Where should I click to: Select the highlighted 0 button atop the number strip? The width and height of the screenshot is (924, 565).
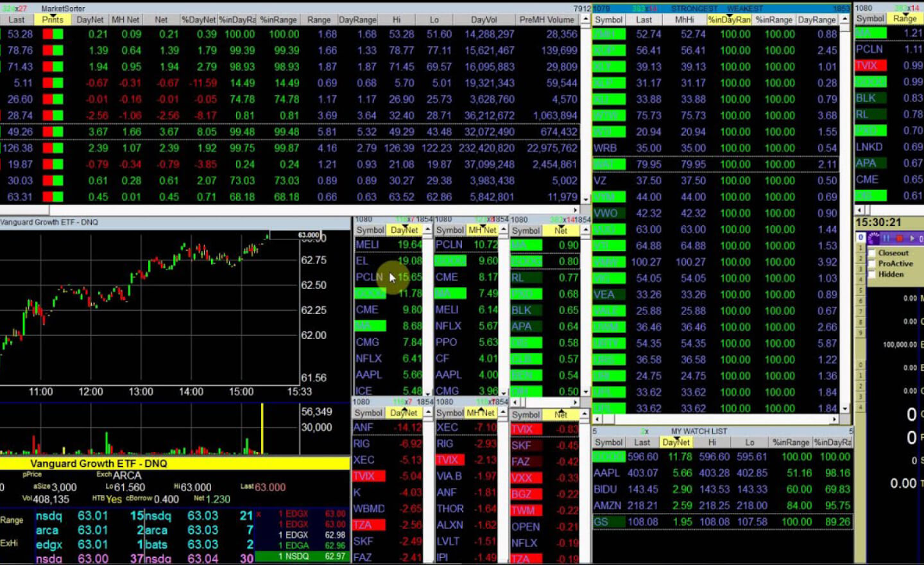(x=860, y=237)
